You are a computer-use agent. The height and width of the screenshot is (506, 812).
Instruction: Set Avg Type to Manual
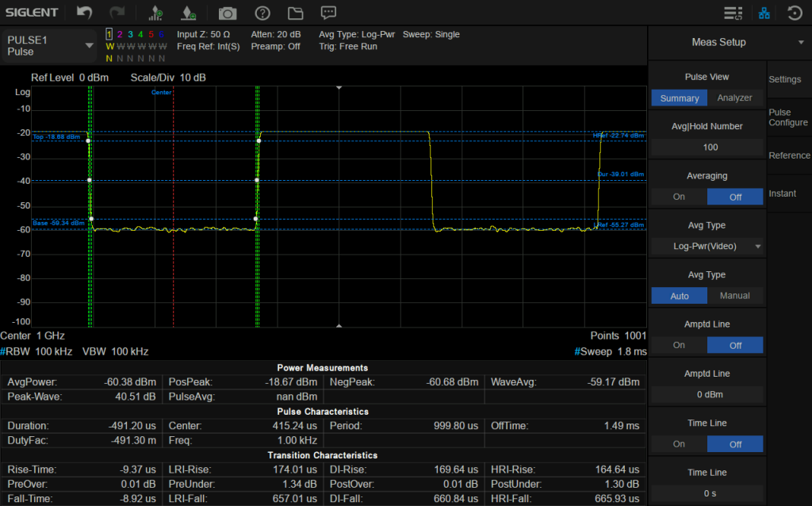pyautogui.click(x=734, y=296)
